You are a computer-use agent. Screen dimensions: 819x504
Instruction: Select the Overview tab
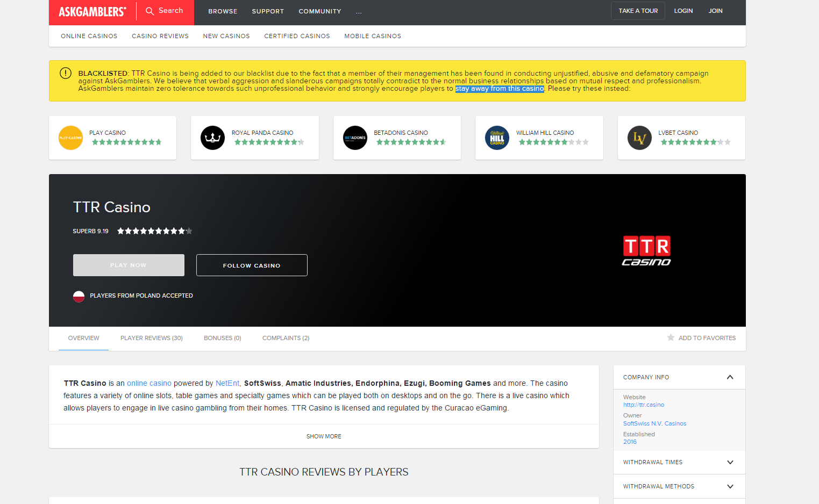[83, 338]
